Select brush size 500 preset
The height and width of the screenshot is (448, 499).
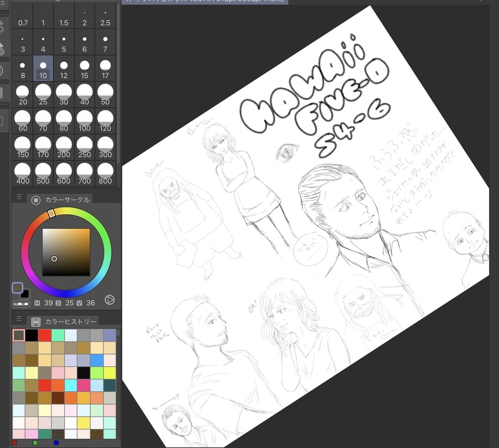pyautogui.click(x=43, y=174)
